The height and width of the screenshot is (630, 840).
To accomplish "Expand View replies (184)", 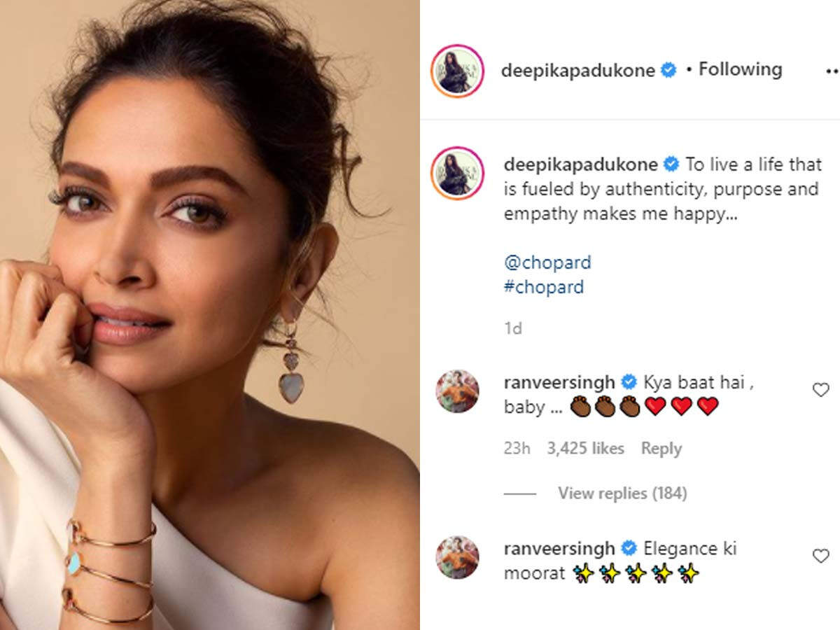I will 622,493.
